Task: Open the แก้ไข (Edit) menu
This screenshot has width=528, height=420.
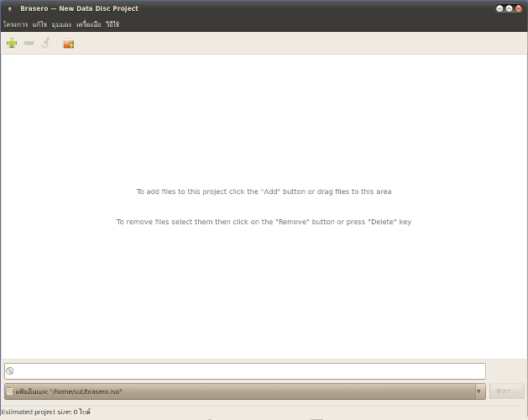Action: 39,24
